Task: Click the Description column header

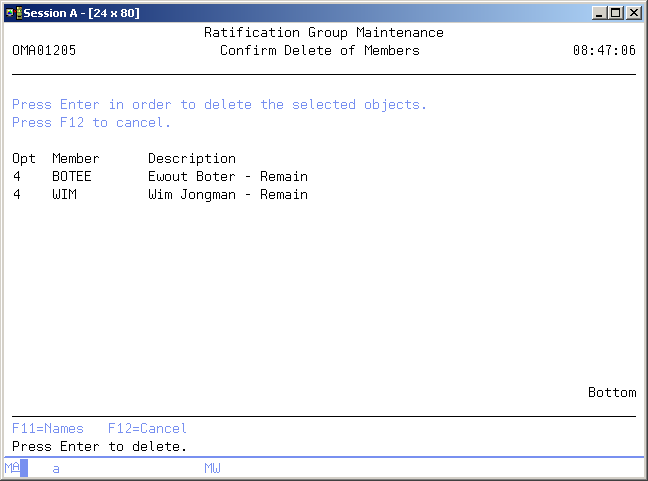Action: [192, 158]
